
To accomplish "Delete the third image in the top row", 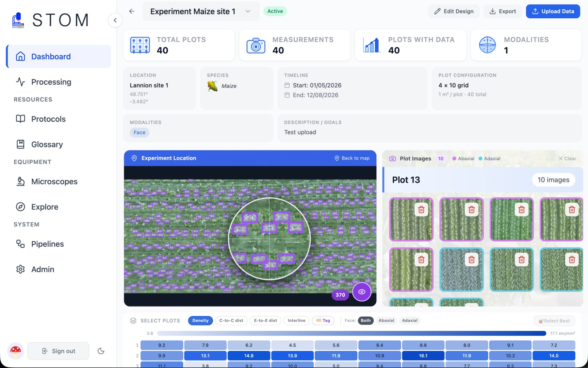I will (x=522, y=210).
